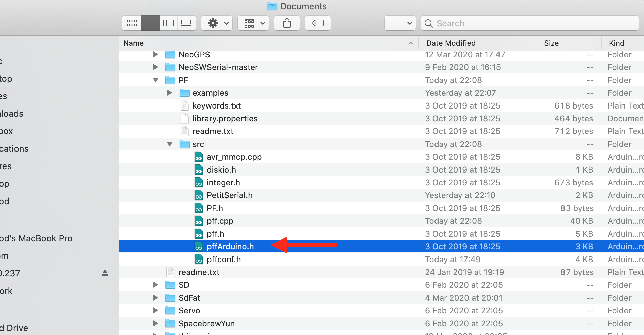644x335 pixels.
Task: Click the Name column header
Action: tap(134, 43)
